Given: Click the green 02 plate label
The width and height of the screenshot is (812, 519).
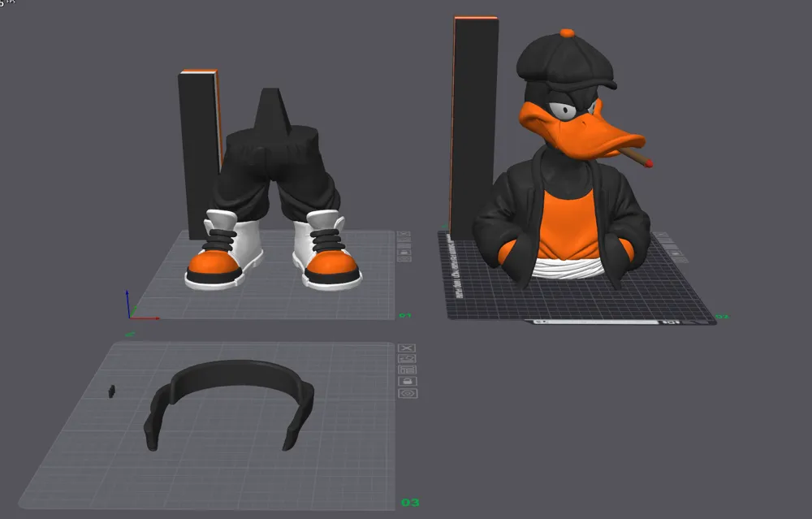Looking at the screenshot, I should [x=722, y=317].
